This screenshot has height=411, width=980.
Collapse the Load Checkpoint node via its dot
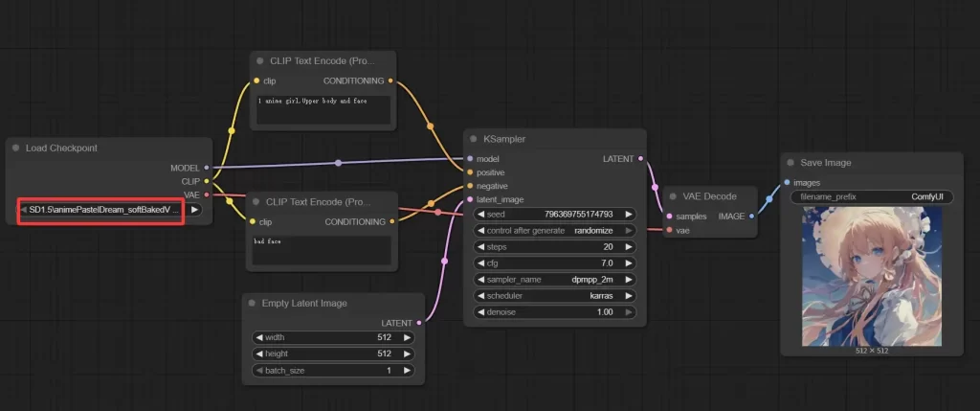(16, 148)
